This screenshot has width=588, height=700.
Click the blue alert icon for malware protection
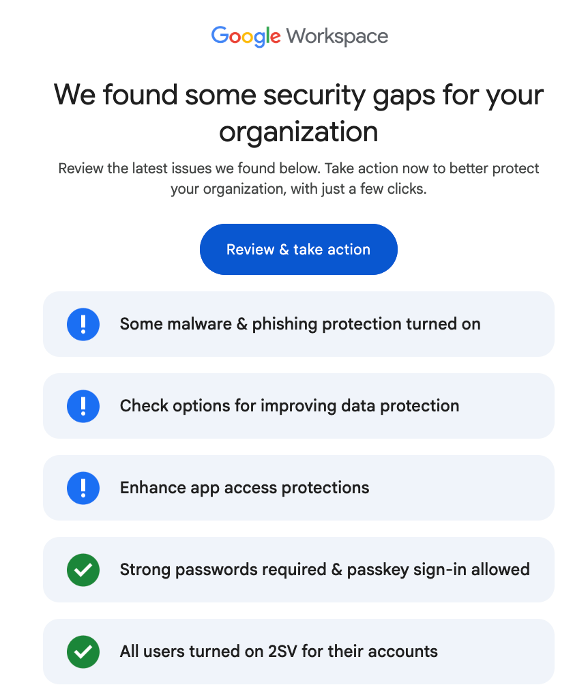coord(83,324)
